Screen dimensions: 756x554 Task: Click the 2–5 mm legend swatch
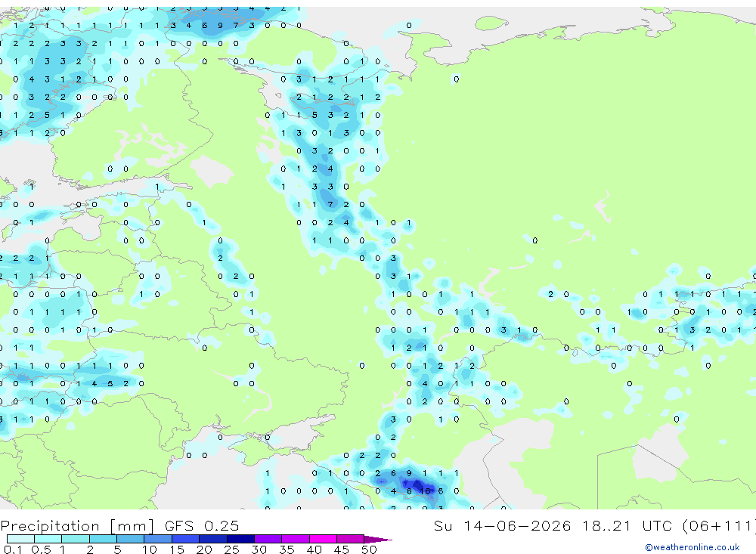tap(103, 539)
